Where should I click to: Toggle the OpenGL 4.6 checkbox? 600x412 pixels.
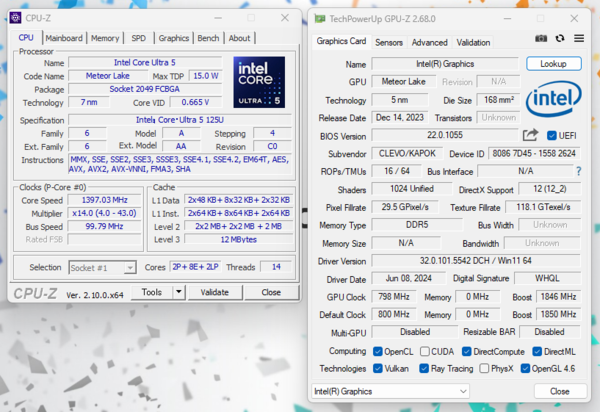click(x=525, y=368)
